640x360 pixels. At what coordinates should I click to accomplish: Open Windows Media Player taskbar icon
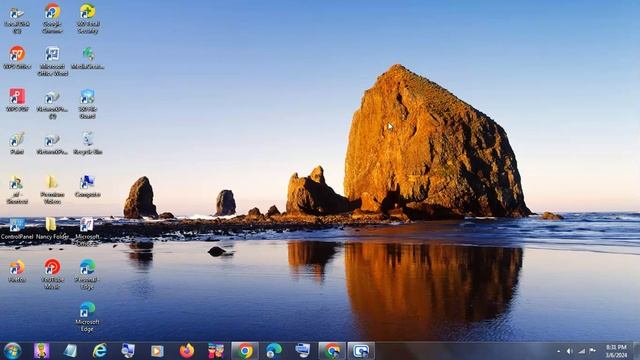click(x=157, y=351)
